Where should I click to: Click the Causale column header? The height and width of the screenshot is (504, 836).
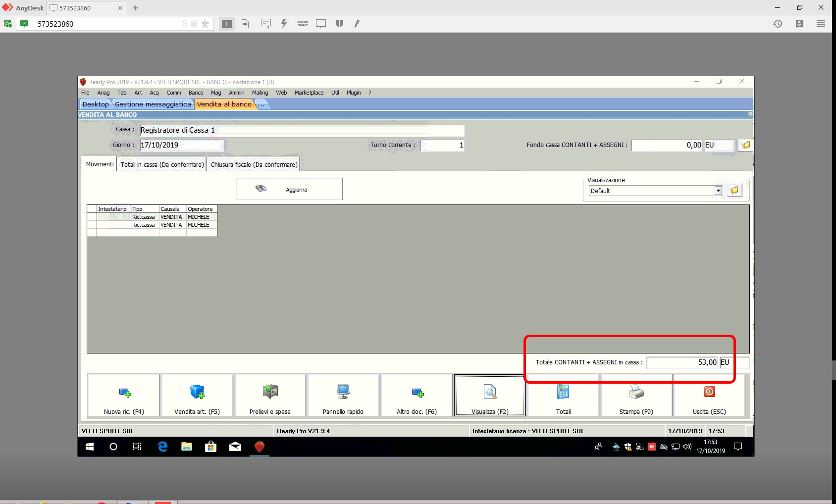172,209
